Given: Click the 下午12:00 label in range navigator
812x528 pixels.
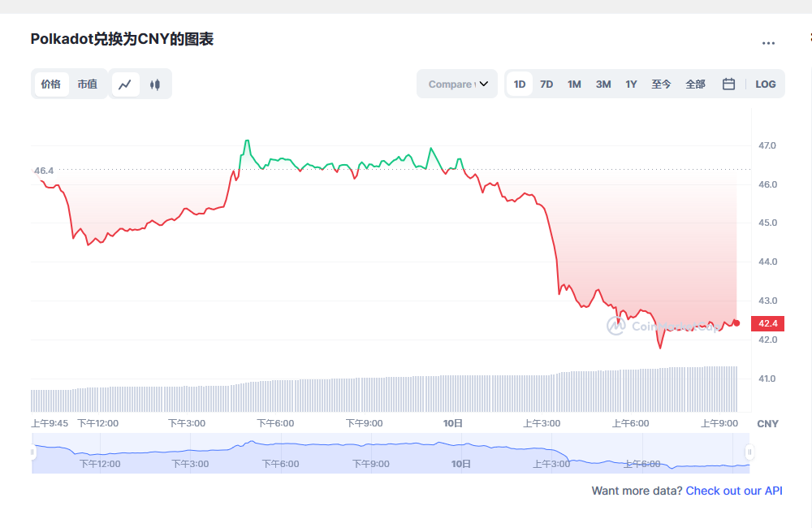Looking at the screenshot, I should [x=99, y=464].
